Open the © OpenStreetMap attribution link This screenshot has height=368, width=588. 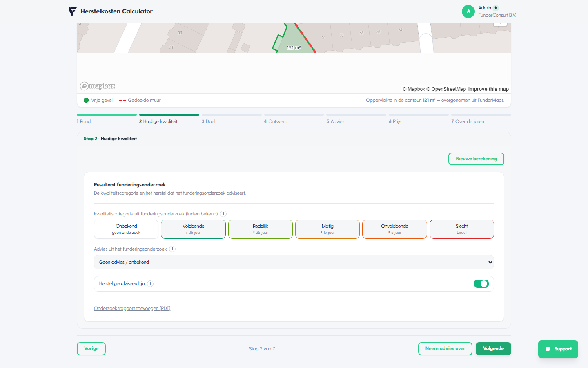coord(446,89)
